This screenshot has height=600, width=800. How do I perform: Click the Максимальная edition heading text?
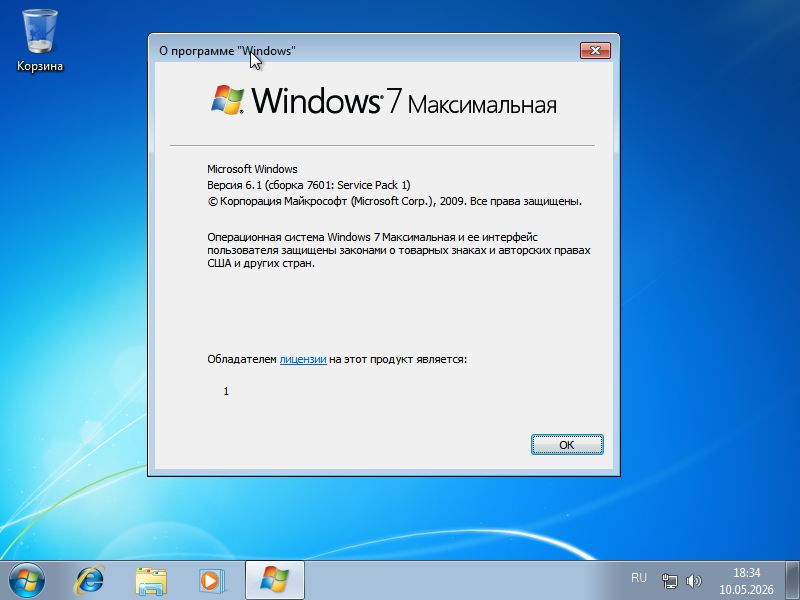(x=482, y=105)
